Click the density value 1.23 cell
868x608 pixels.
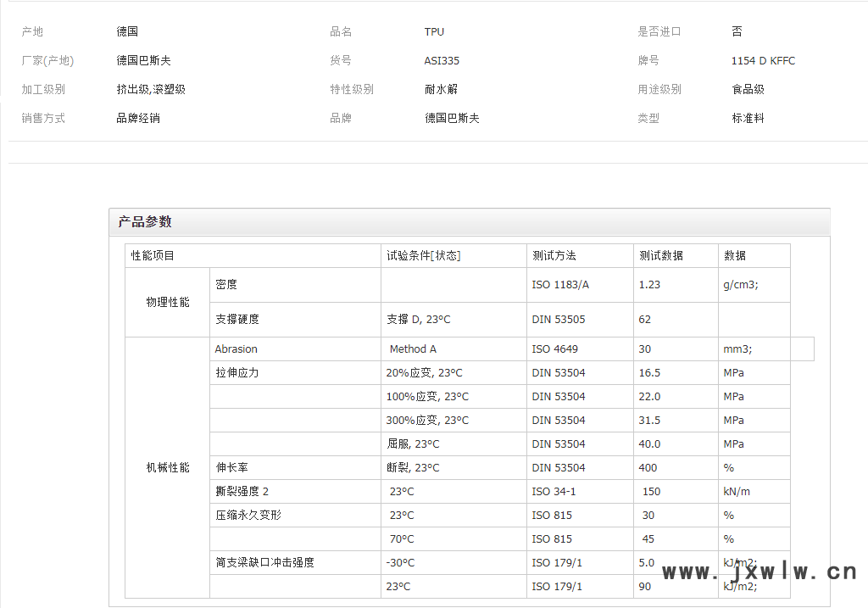tap(649, 285)
